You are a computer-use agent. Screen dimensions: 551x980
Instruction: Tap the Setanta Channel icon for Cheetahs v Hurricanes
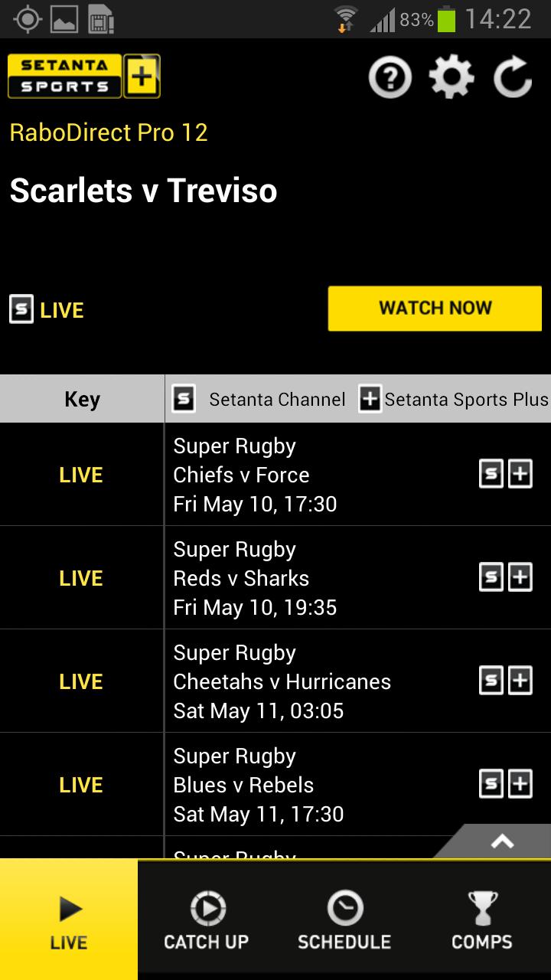point(492,680)
